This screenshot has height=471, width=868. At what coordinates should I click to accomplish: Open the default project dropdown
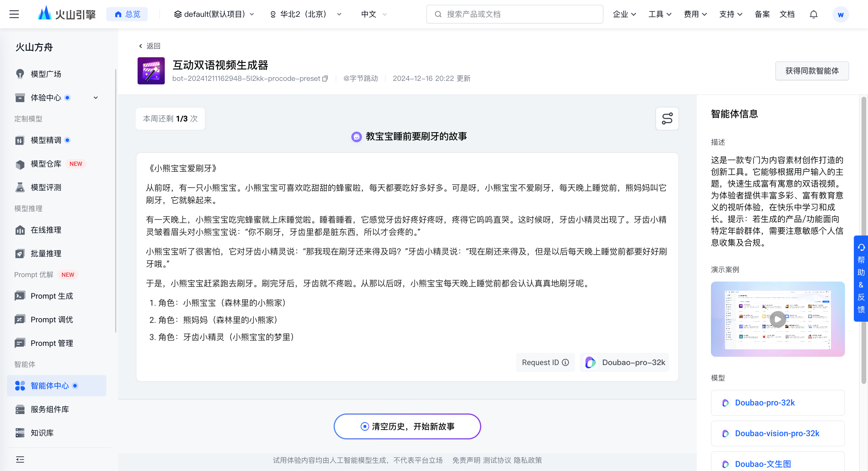tap(214, 14)
